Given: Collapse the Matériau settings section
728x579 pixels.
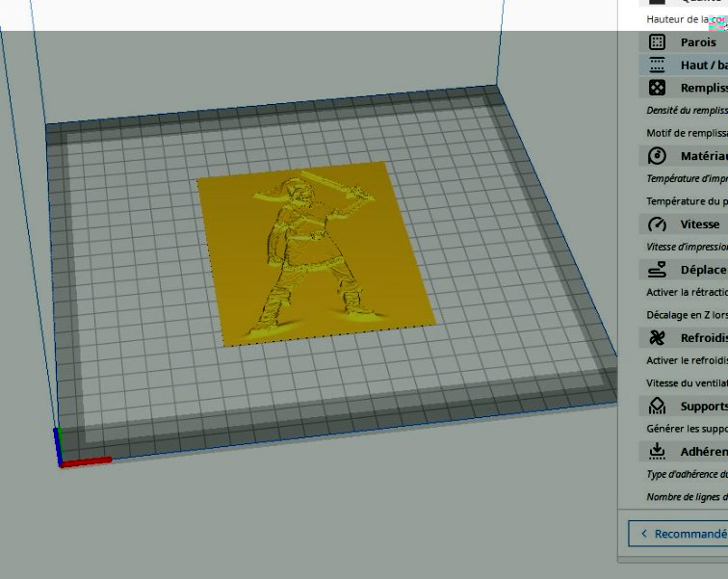Looking at the screenshot, I should [684, 156].
